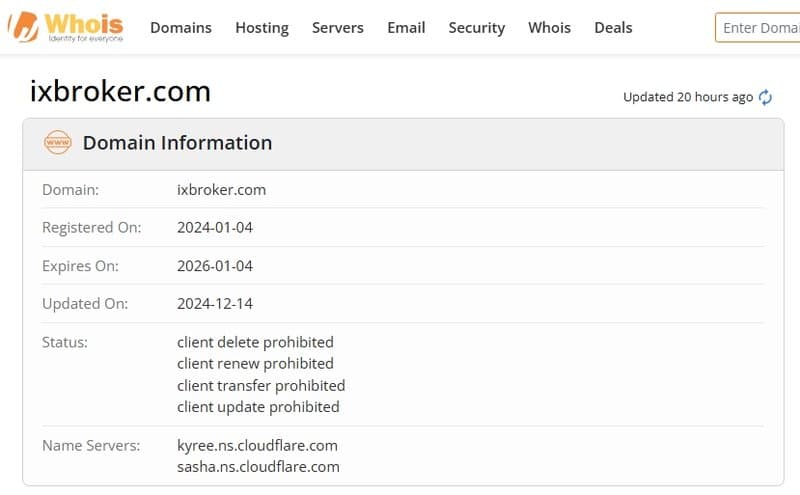Click the Registered On label
This screenshot has width=800, height=495.
pos(91,228)
